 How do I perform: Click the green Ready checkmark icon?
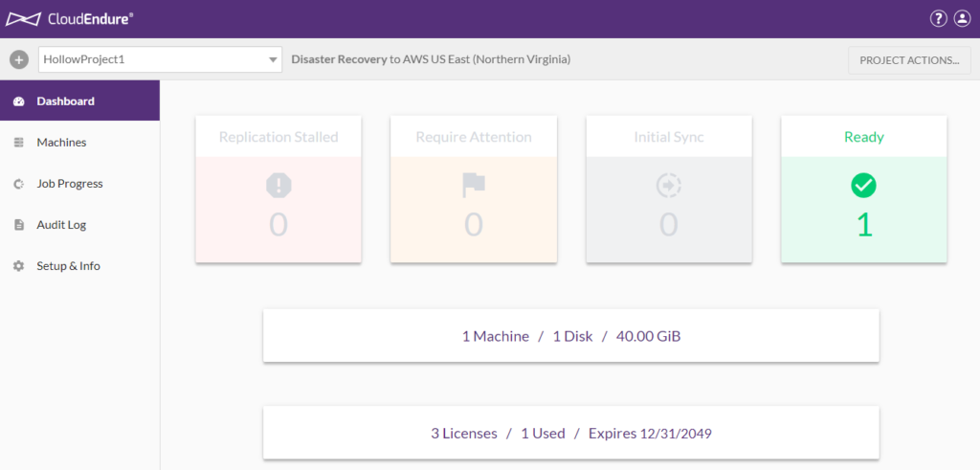click(863, 186)
